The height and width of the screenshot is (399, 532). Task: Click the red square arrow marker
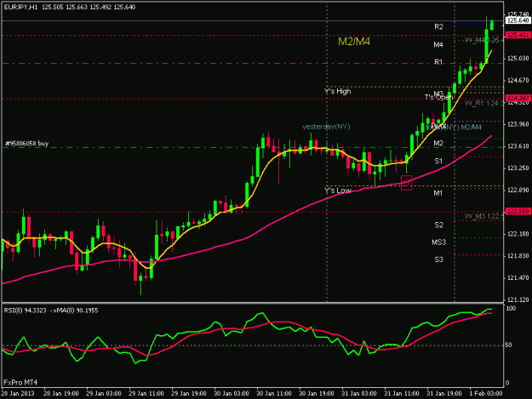click(x=407, y=183)
